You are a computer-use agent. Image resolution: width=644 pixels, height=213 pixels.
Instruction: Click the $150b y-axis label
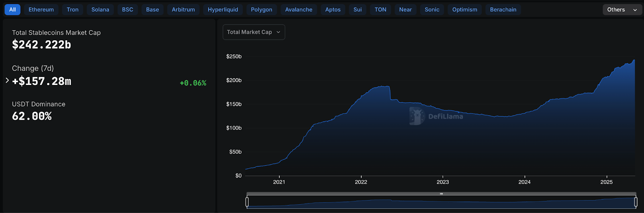tap(234, 104)
